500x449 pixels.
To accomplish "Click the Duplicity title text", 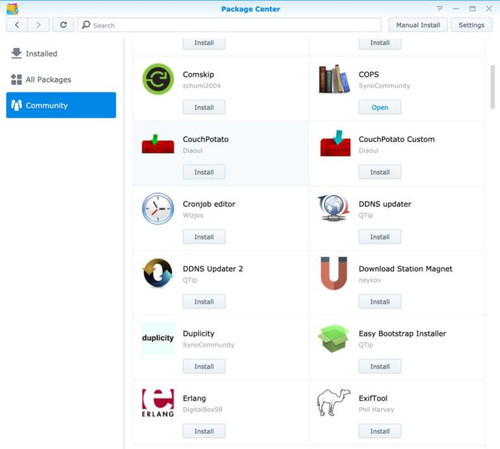I will [198, 334].
